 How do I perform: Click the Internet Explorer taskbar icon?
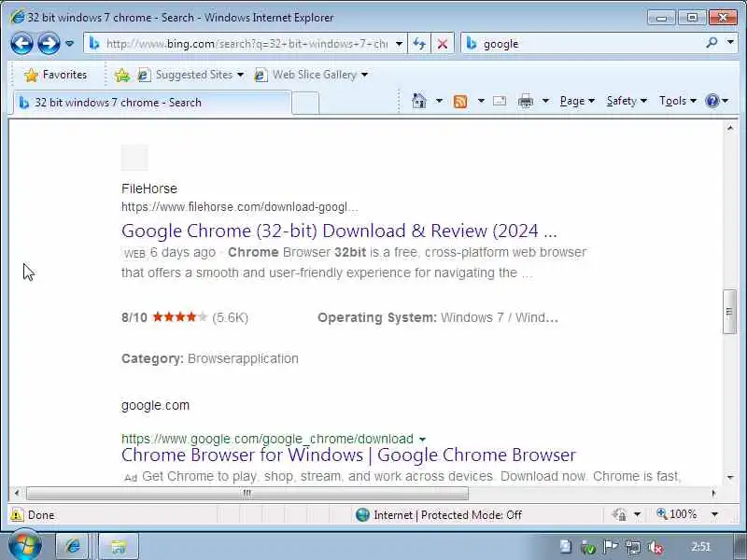click(x=73, y=546)
